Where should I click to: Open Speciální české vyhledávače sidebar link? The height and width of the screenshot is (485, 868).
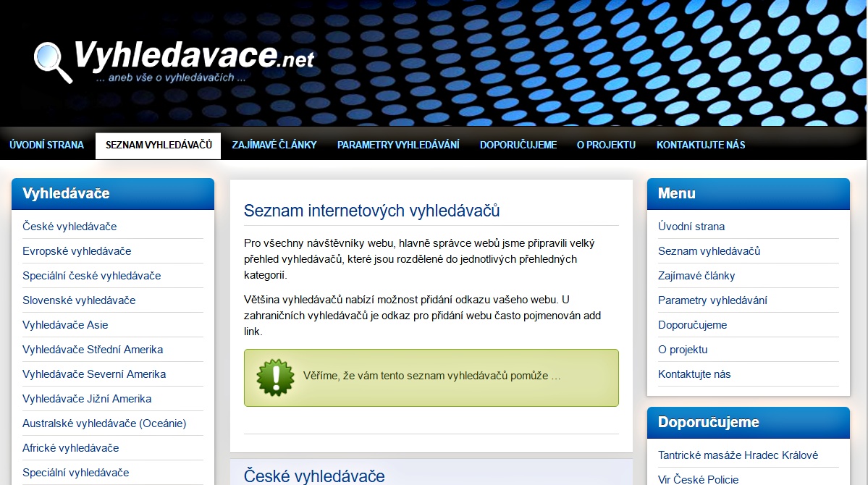click(x=92, y=276)
